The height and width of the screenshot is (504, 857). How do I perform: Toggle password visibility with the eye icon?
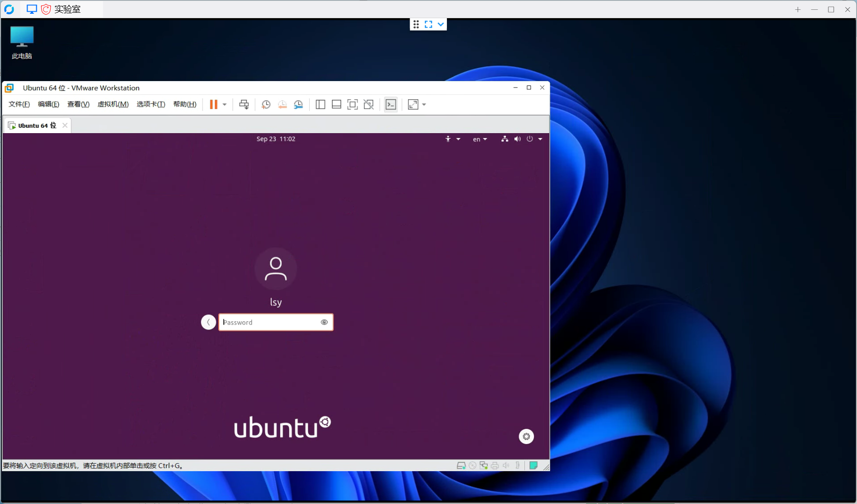324,322
